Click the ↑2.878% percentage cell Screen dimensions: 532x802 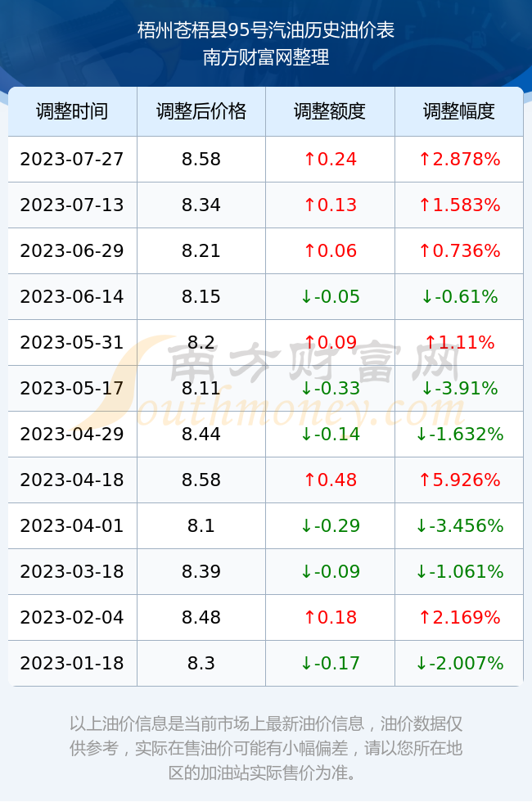pyautogui.click(x=459, y=159)
